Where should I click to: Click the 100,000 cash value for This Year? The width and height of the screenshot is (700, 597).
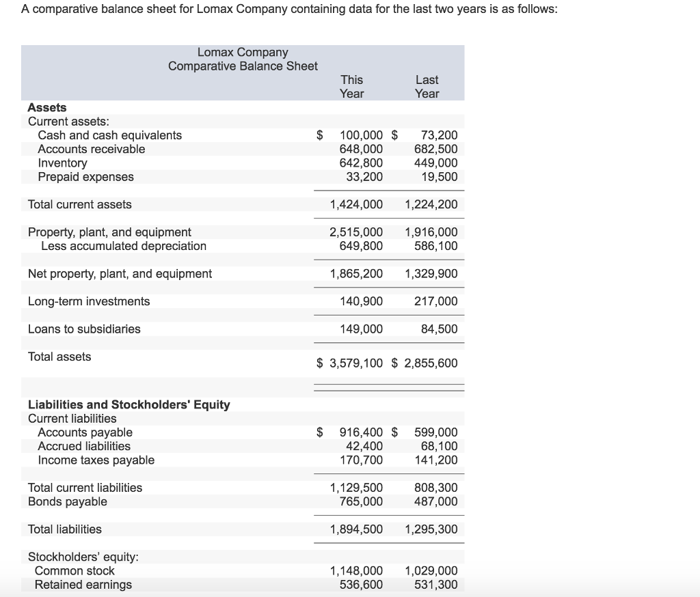click(360, 135)
